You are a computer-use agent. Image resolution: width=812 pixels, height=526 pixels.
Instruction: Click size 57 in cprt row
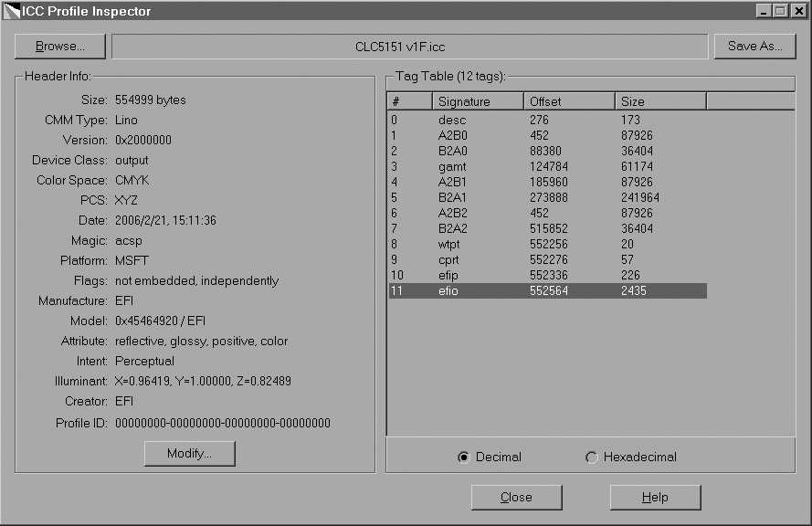(627, 260)
